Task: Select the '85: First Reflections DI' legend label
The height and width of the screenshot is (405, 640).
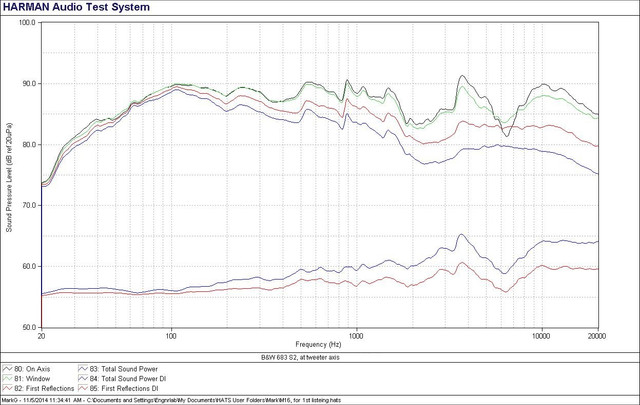Action: point(124,388)
